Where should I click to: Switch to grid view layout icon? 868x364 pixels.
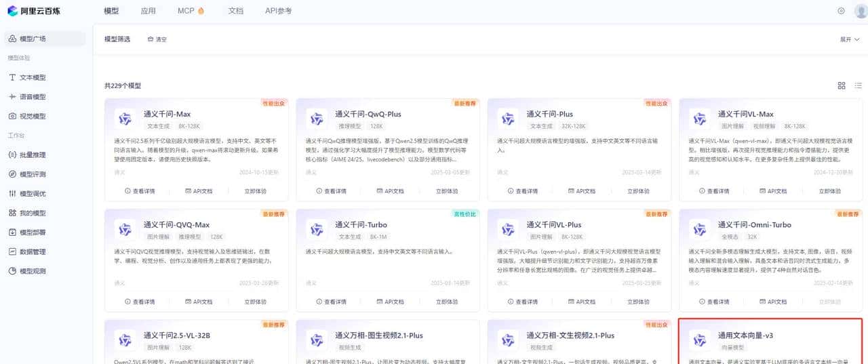coord(842,85)
